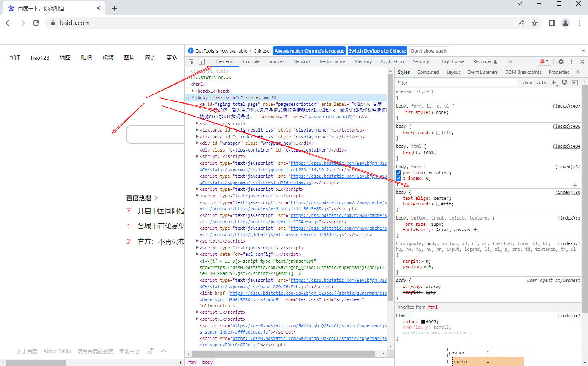Toggle rendering emulations paintbrush icon

pos(565,83)
